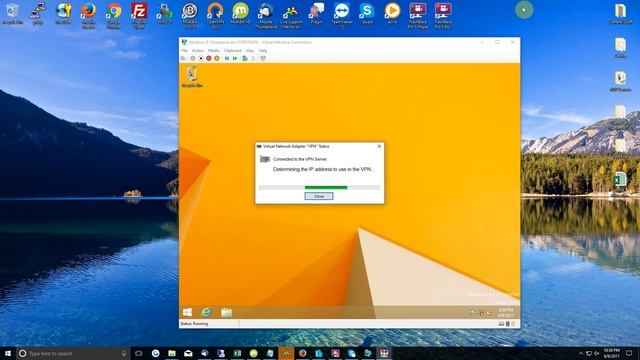Click the Pause VM toolbar icon

point(227,58)
